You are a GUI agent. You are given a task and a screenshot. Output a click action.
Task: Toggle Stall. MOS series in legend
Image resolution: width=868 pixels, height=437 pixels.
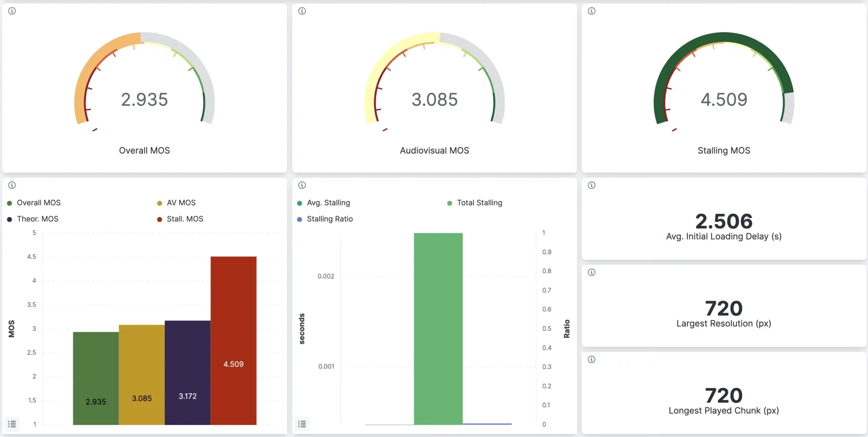click(x=180, y=219)
